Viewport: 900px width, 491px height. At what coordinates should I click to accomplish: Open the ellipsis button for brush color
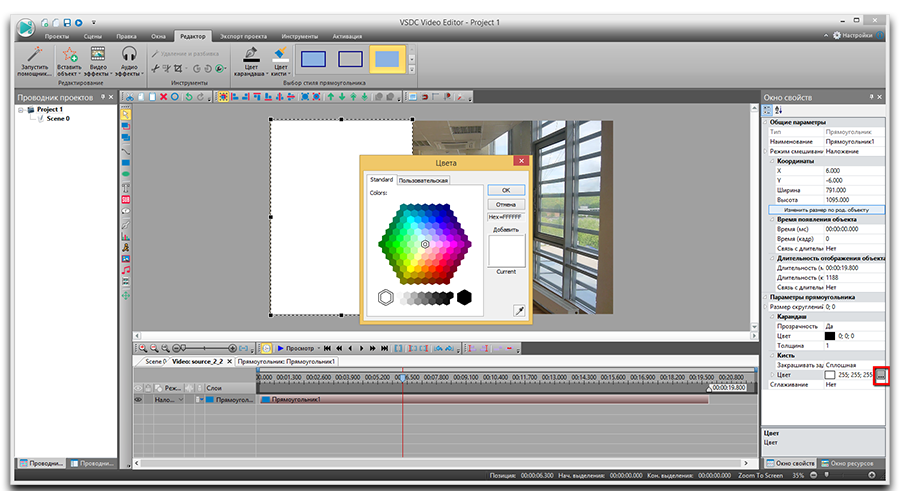click(x=880, y=375)
